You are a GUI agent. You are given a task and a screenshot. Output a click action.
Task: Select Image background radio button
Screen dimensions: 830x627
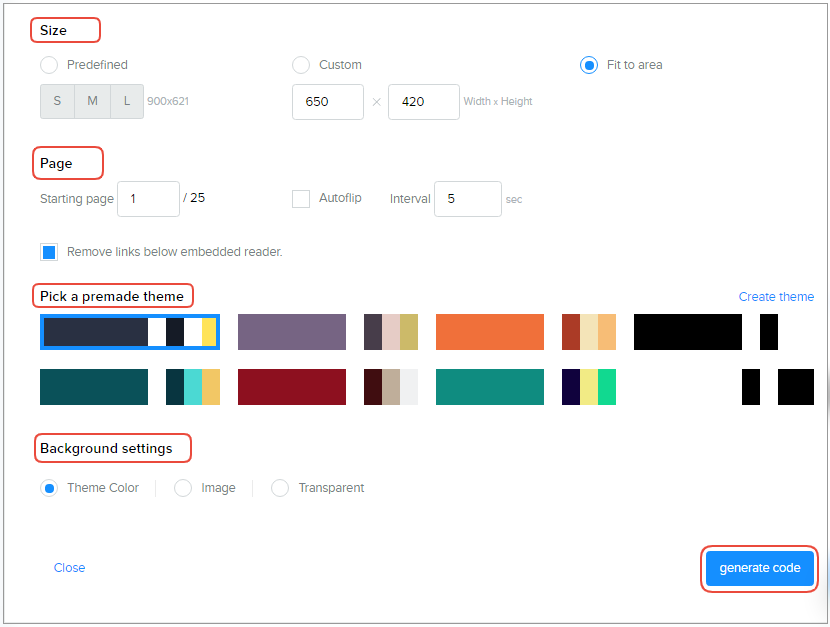point(183,488)
